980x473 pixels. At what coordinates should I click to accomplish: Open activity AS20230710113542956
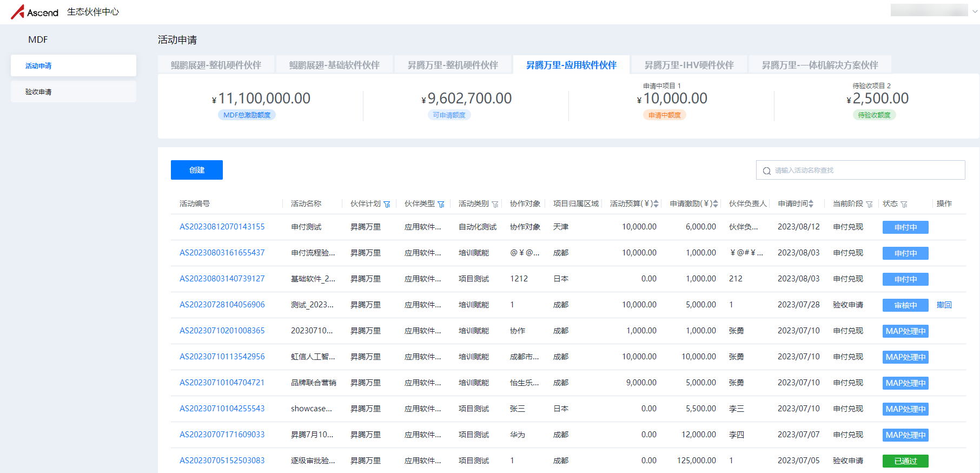pyautogui.click(x=222, y=357)
